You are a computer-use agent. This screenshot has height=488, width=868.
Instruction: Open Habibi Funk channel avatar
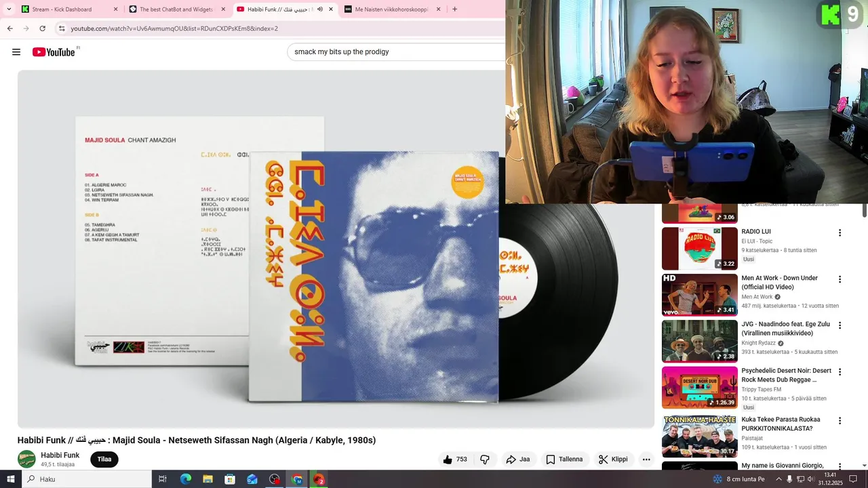point(26,459)
